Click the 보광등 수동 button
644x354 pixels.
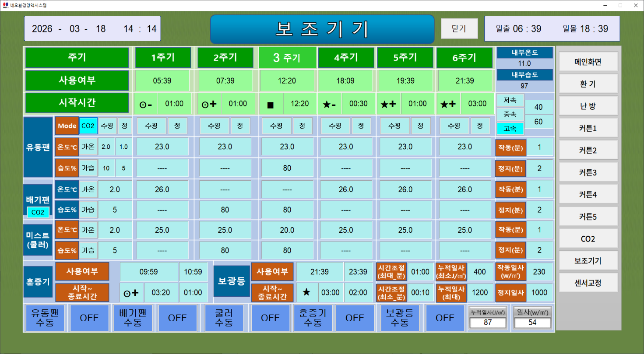tap(400, 318)
